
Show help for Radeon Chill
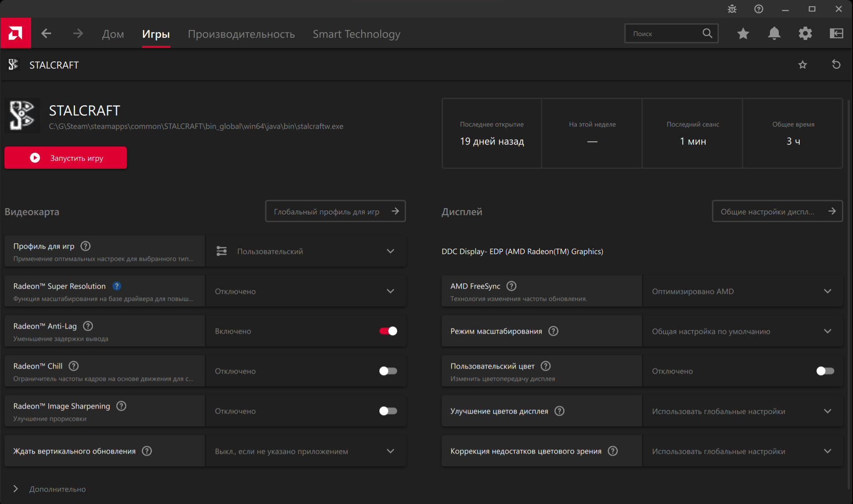tap(74, 366)
